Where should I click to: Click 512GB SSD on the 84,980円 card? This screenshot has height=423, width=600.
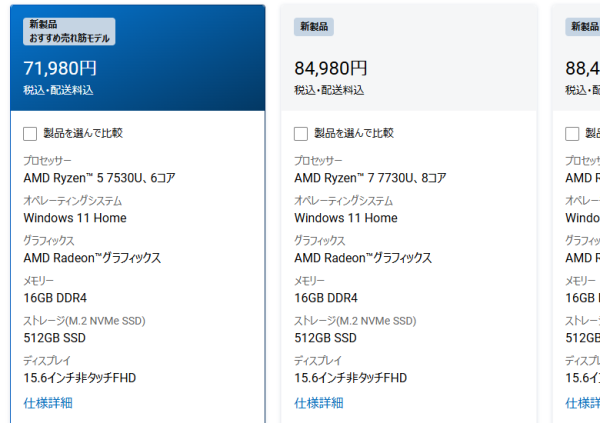point(325,338)
